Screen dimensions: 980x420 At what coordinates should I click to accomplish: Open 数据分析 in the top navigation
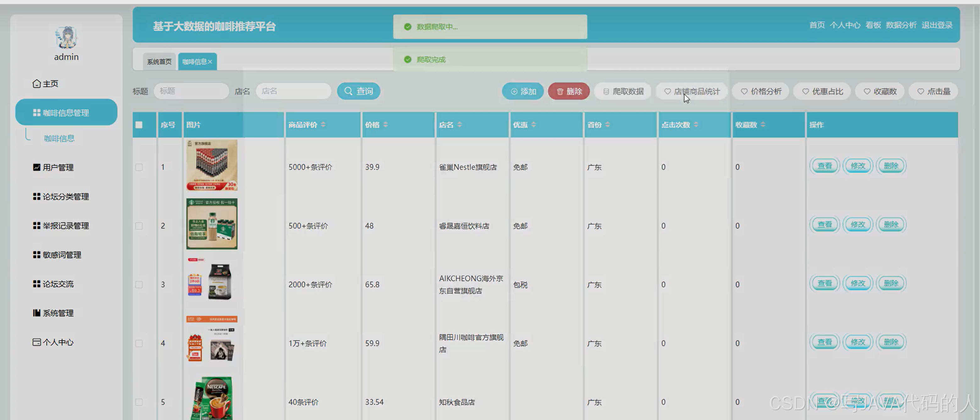901,25
